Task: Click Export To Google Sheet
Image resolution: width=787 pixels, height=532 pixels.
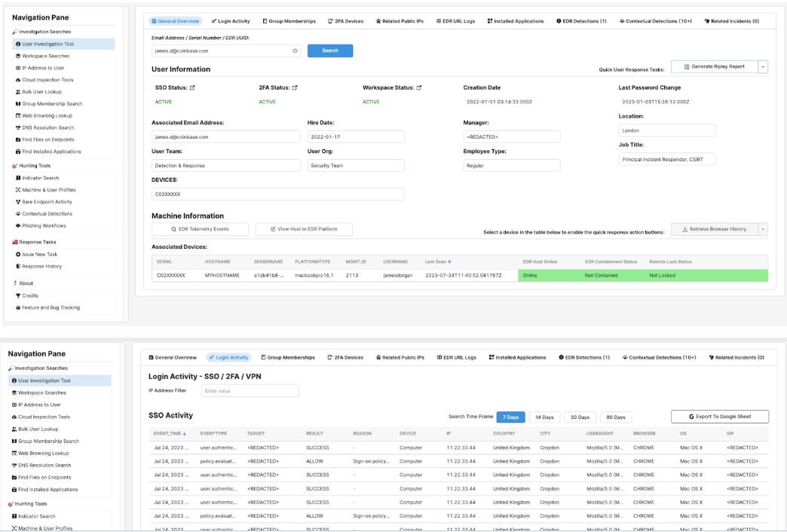Action: [x=719, y=416]
